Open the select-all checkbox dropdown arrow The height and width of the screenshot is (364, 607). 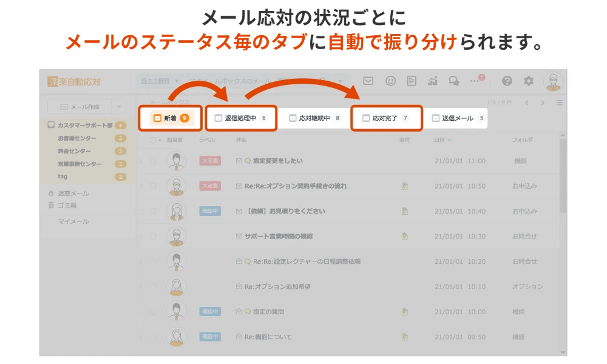[x=160, y=140]
